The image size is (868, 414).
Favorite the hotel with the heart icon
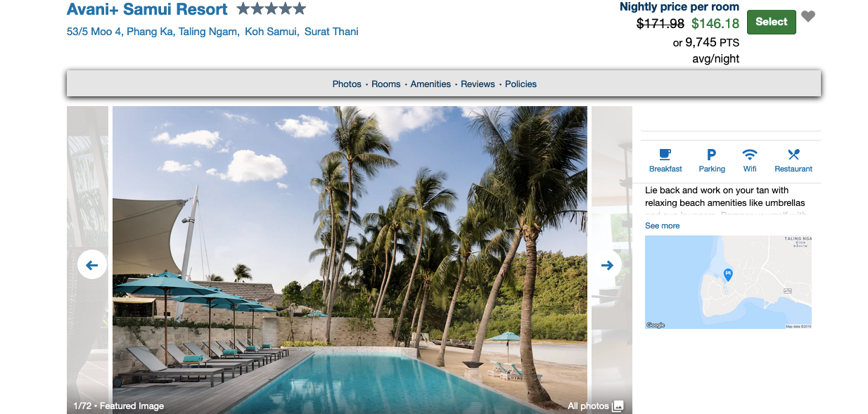[808, 16]
